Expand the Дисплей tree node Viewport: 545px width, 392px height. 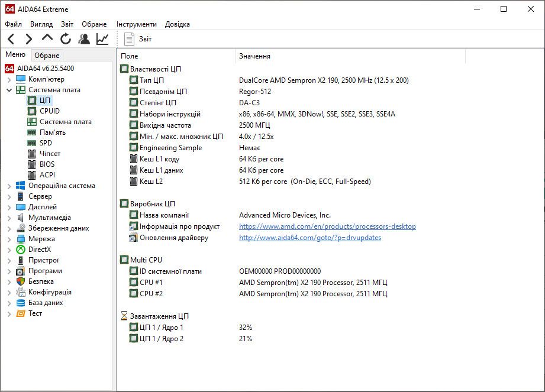coord(9,208)
